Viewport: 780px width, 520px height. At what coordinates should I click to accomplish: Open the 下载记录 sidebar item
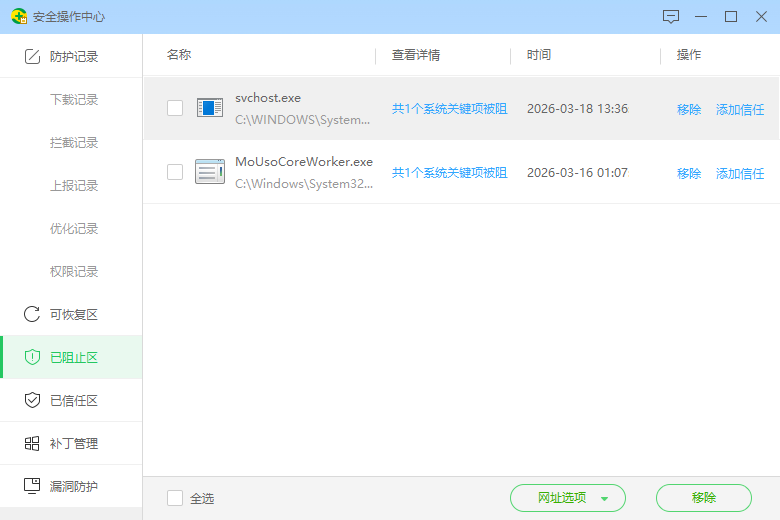pos(74,100)
